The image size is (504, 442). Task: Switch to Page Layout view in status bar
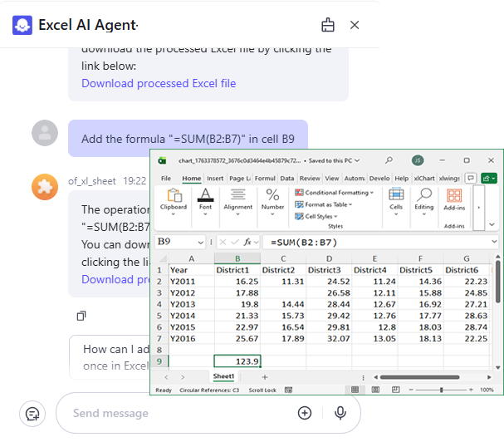[375, 390]
